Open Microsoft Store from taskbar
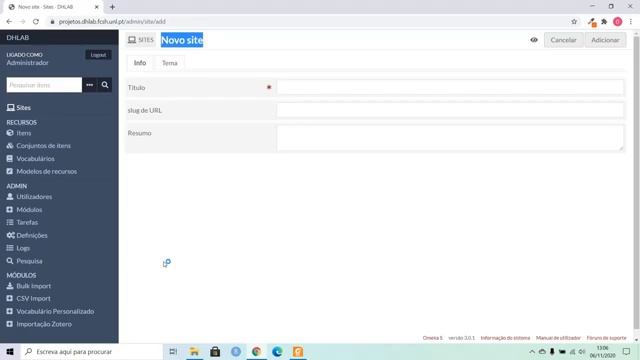 [215, 351]
